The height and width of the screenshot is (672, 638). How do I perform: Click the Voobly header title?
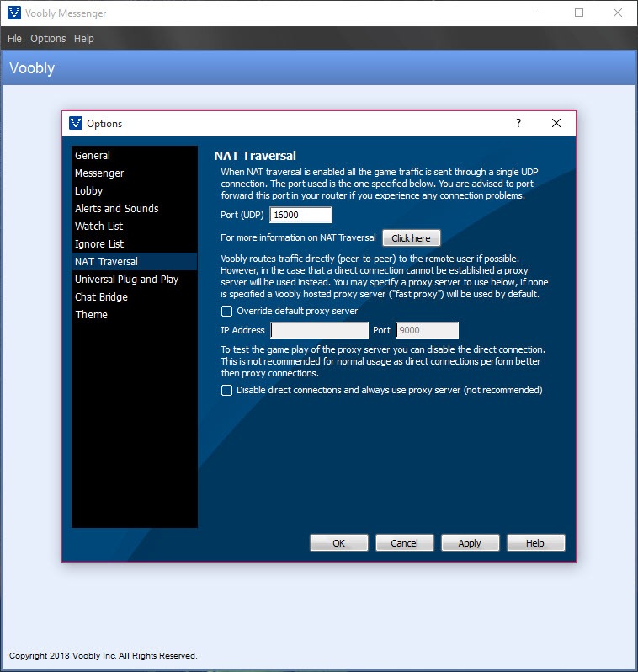coord(32,68)
